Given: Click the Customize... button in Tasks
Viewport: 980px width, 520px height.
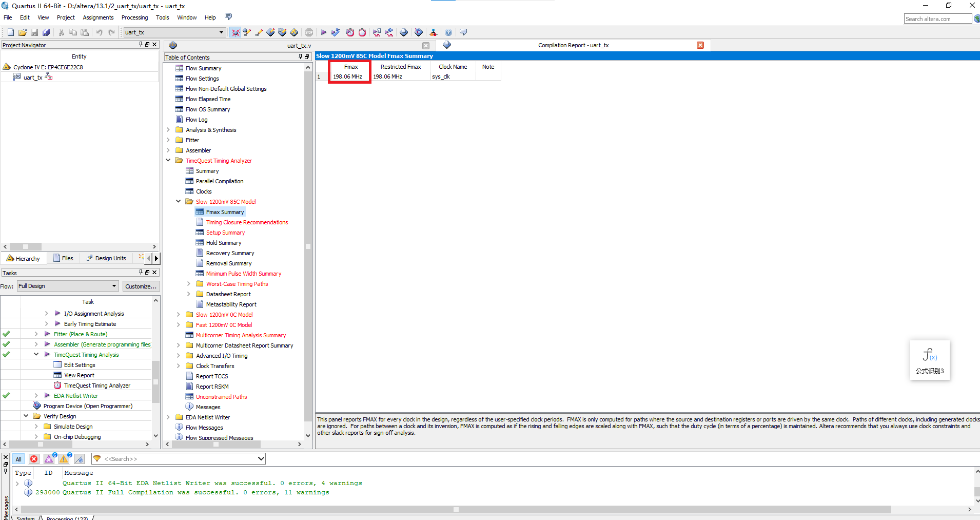Looking at the screenshot, I should tap(141, 286).
